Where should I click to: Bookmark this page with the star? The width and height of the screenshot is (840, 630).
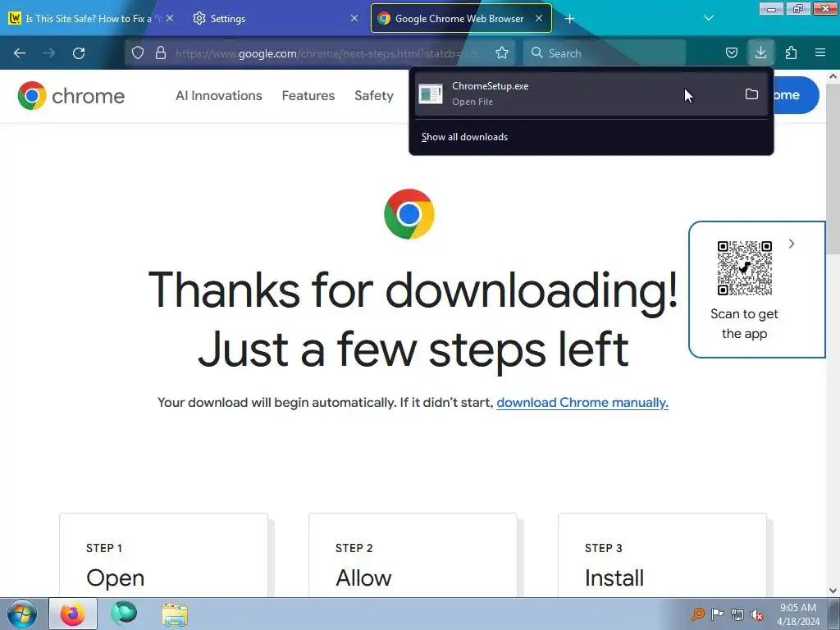502,53
